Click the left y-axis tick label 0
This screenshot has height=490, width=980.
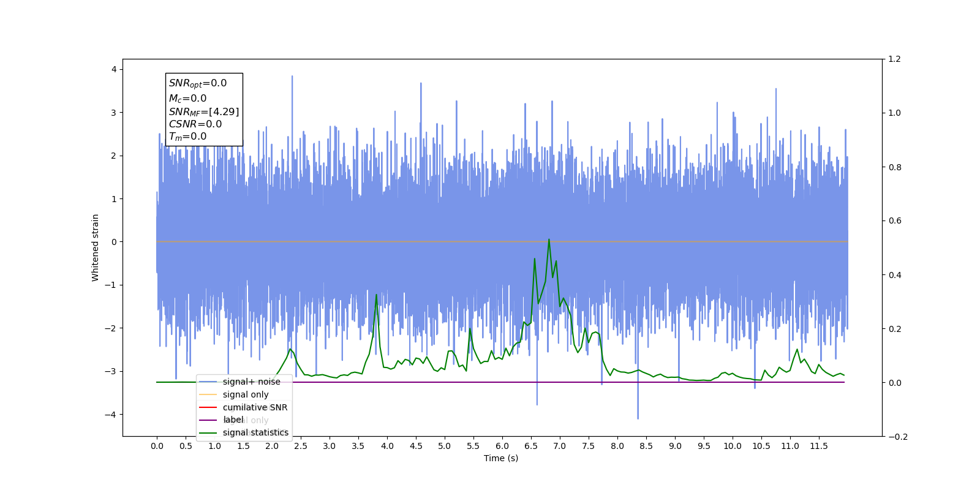[114, 242]
